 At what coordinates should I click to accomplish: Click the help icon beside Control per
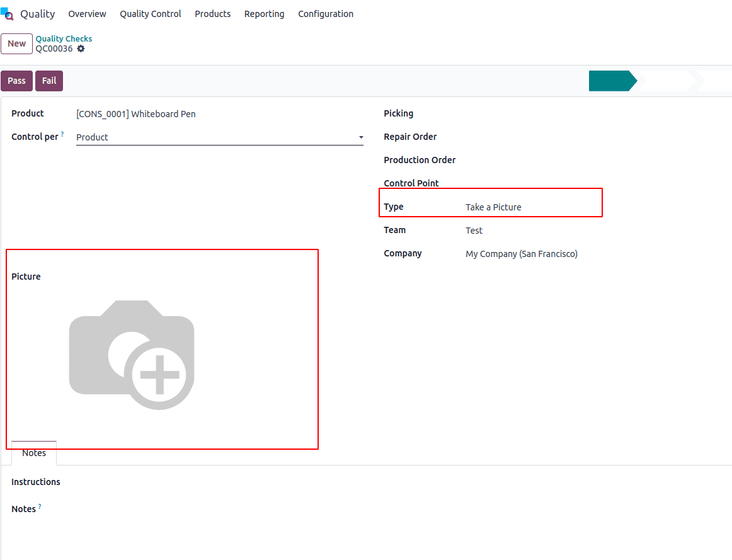click(x=62, y=132)
